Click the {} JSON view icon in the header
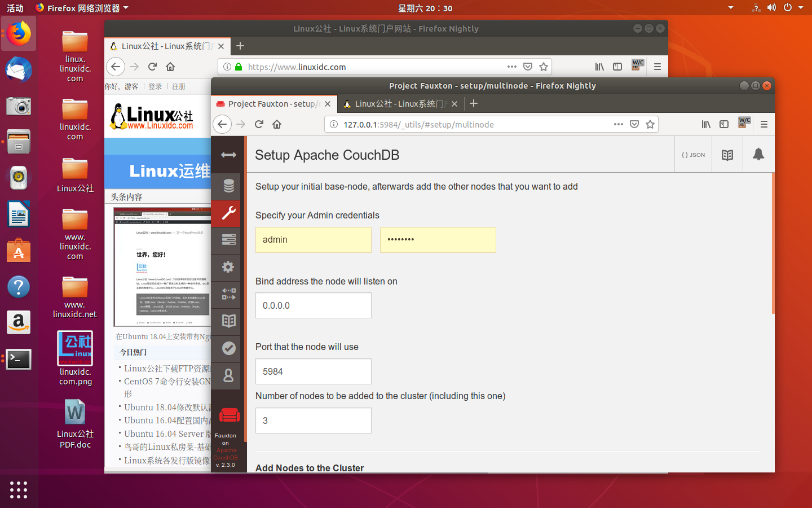The image size is (812, 508). 693,154
